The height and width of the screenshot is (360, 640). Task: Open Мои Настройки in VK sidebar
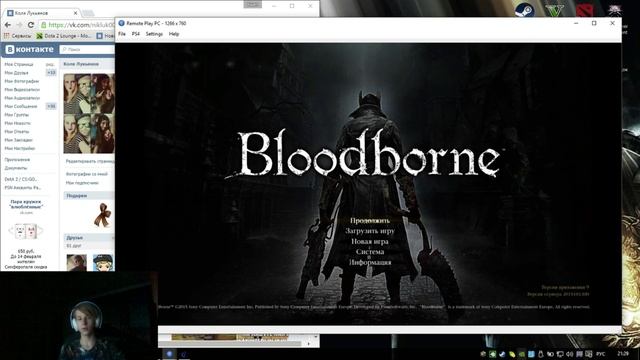(20, 148)
